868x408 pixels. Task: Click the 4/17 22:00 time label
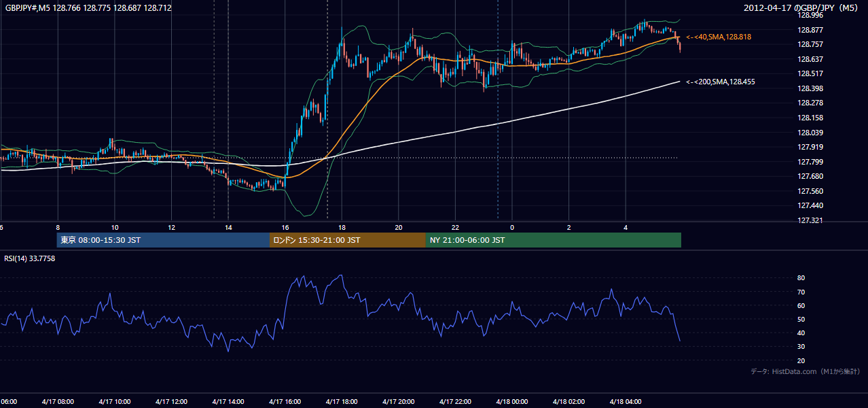[x=454, y=401]
